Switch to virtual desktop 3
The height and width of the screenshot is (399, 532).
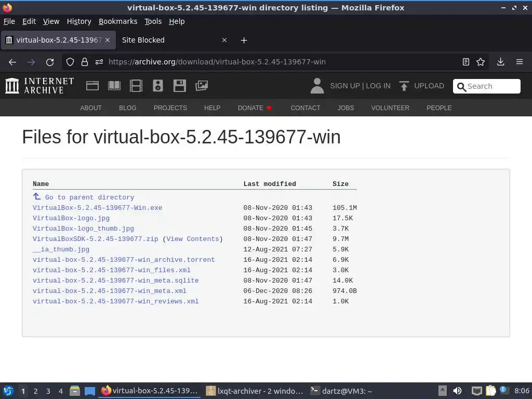[48, 391]
